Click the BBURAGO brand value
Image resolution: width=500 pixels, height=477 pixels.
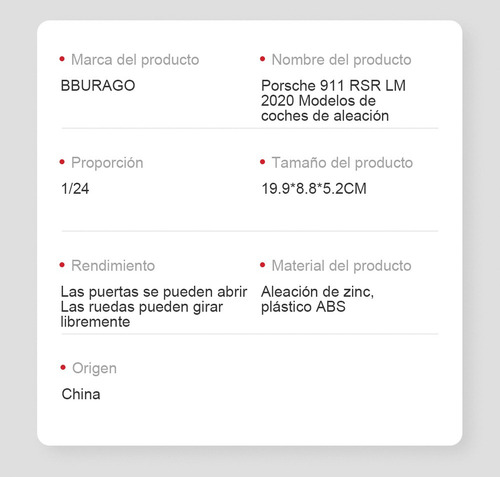(98, 86)
